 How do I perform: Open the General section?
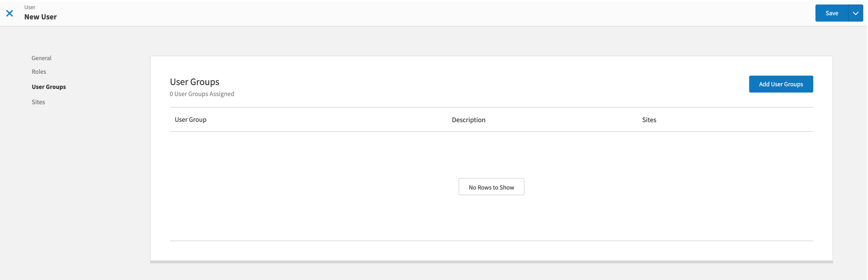(x=41, y=58)
